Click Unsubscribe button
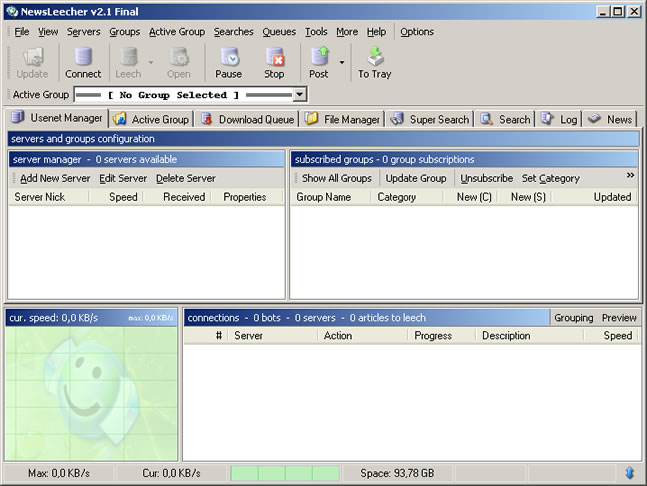The height and width of the screenshot is (486, 647). [x=486, y=178]
